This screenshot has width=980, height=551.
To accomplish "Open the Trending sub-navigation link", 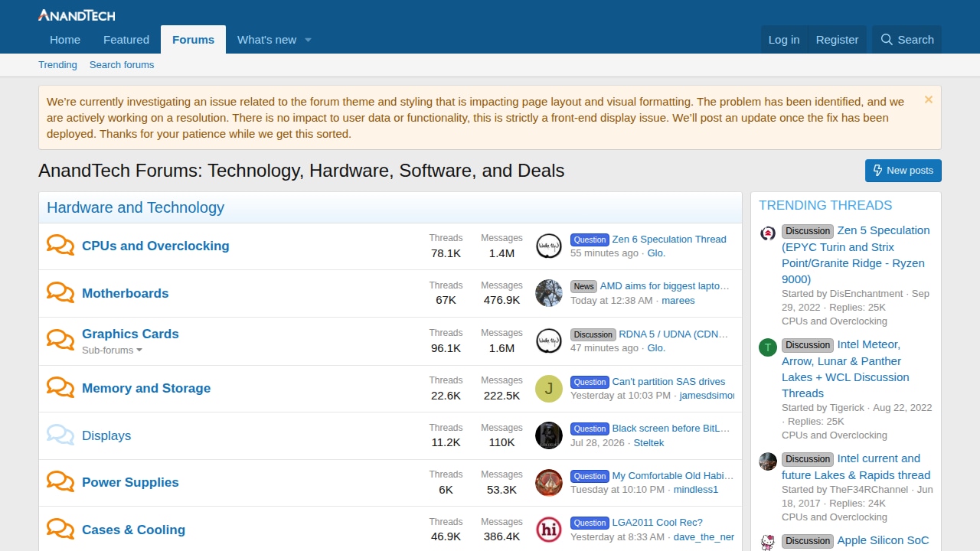I will click(57, 65).
